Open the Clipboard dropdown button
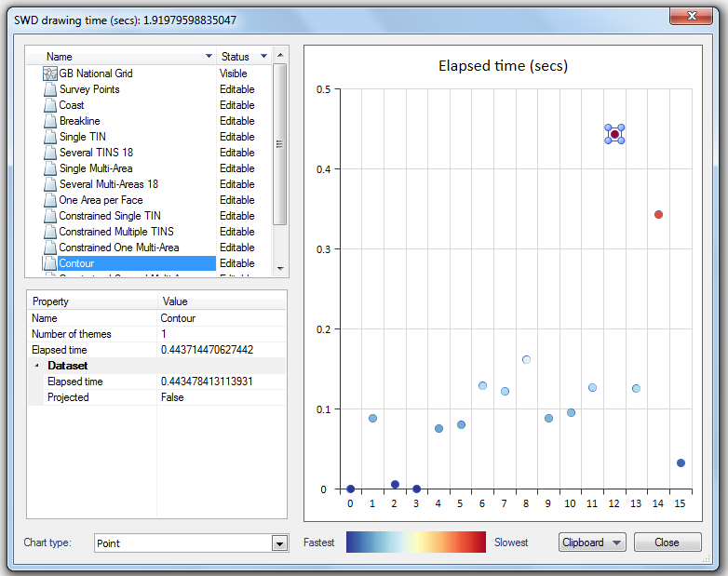728x576 pixels. (592, 543)
